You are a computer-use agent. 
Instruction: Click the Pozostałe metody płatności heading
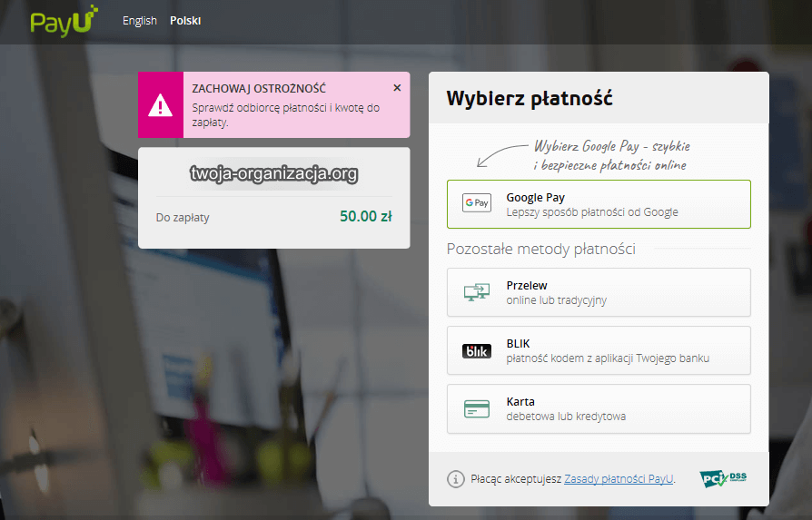540,249
